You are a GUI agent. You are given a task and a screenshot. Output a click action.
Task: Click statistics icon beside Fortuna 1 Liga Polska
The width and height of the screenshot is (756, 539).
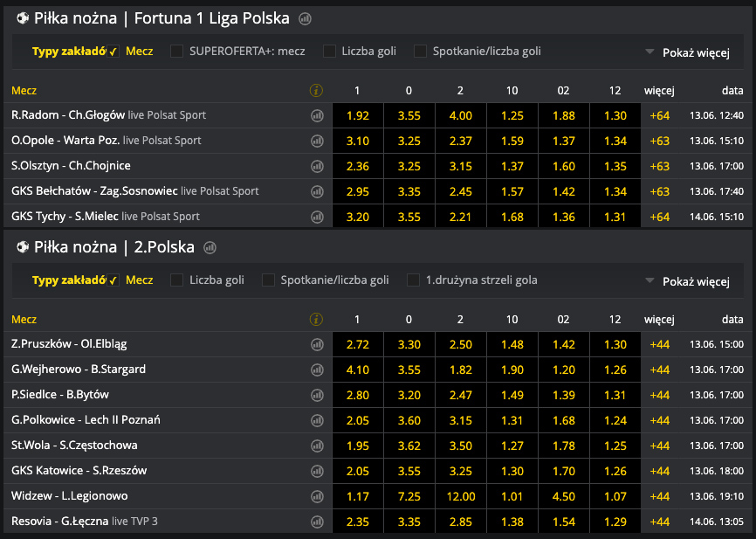(x=305, y=18)
